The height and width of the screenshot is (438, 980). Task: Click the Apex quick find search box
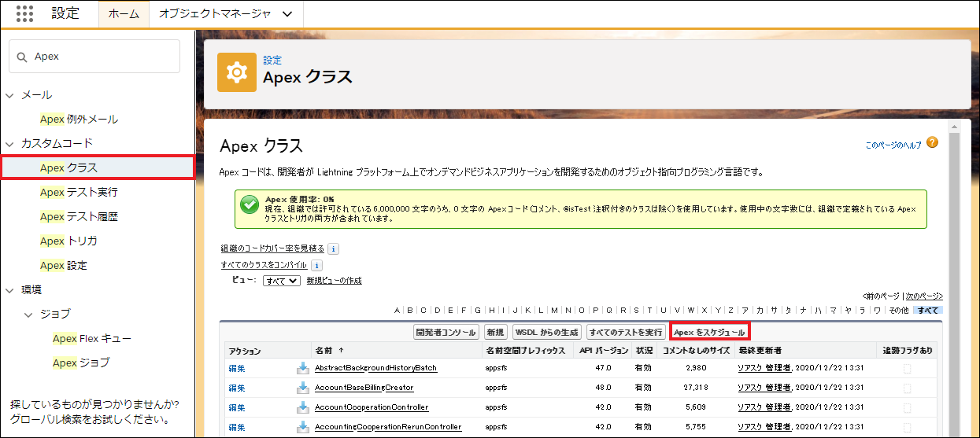(x=94, y=57)
